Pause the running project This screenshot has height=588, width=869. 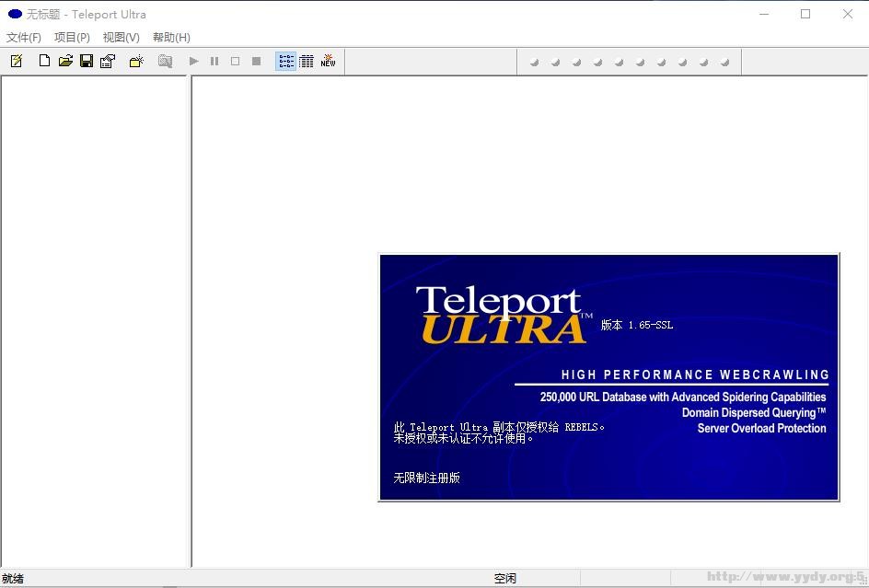coord(214,61)
